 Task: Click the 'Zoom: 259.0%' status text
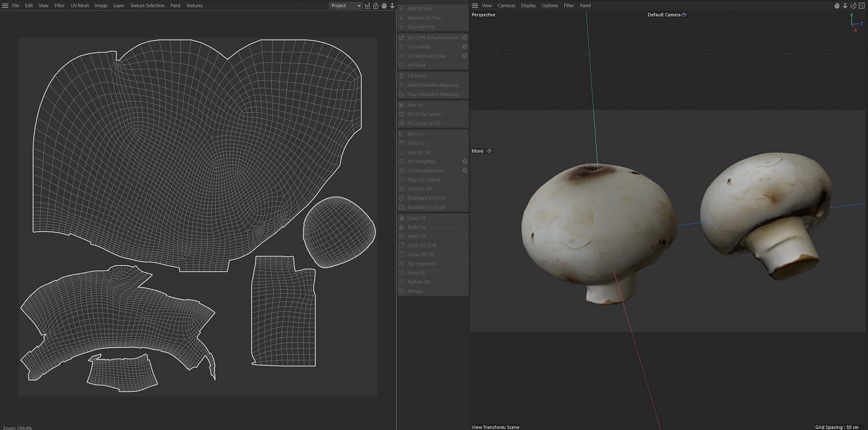(x=17, y=428)
